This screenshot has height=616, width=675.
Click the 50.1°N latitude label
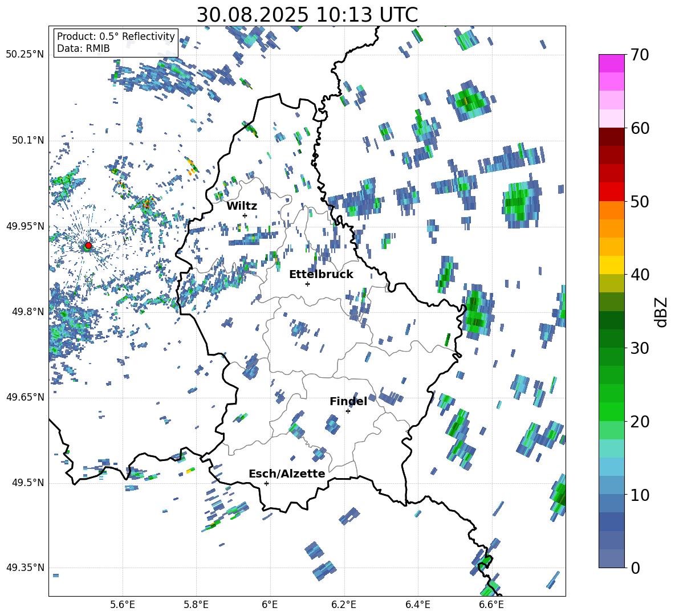point(27,141)
